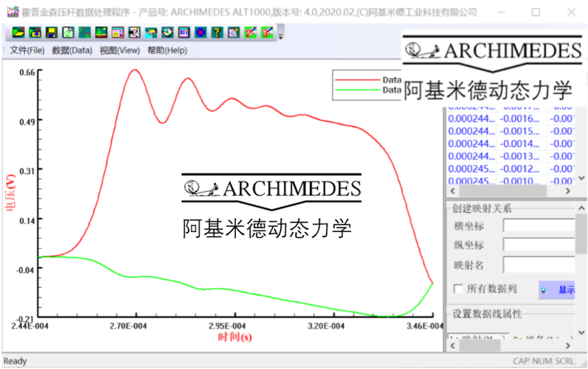Expand the toolbar overflow options arrow
Viewport: 588px width, 369px height.
280,36
